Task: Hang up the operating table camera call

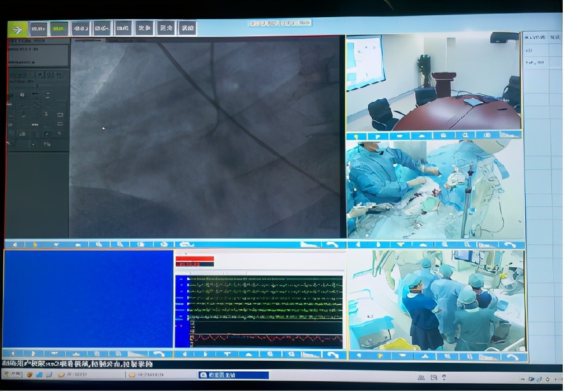Action: click(510, 245)
